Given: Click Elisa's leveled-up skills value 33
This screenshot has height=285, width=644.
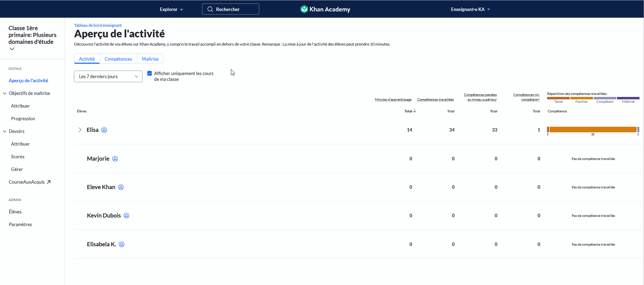Looking at the screenshot, I should (495, 130).
